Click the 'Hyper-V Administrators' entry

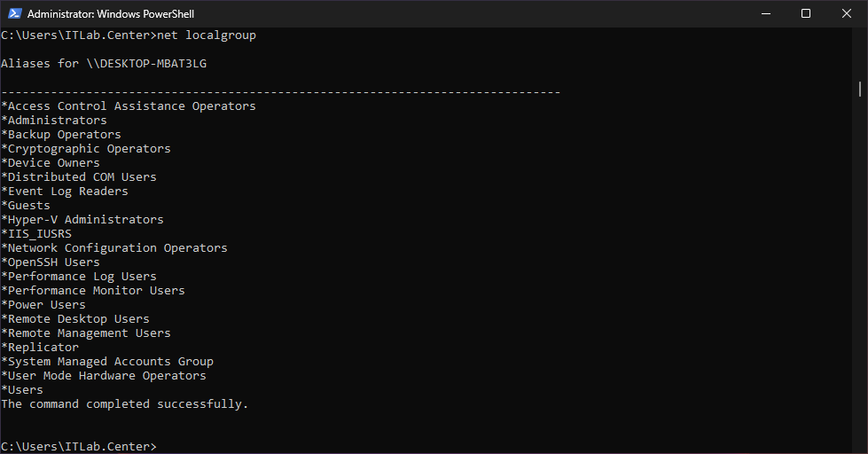83,220
